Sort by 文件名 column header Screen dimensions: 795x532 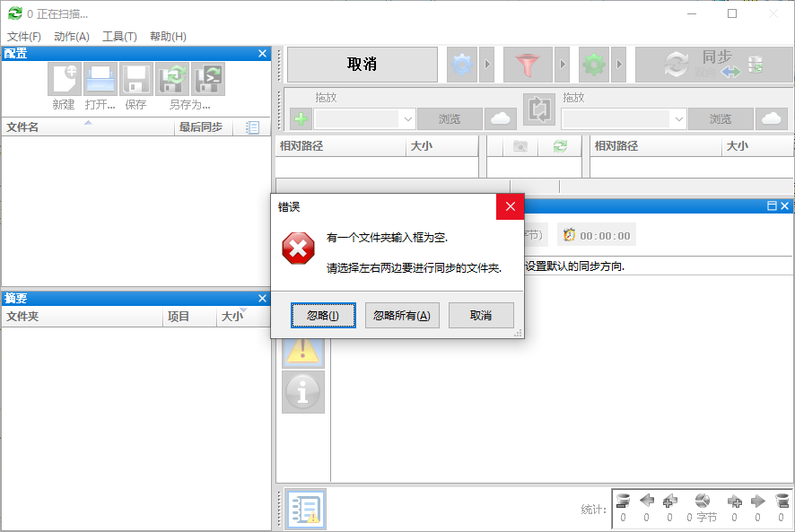(88, 127)
